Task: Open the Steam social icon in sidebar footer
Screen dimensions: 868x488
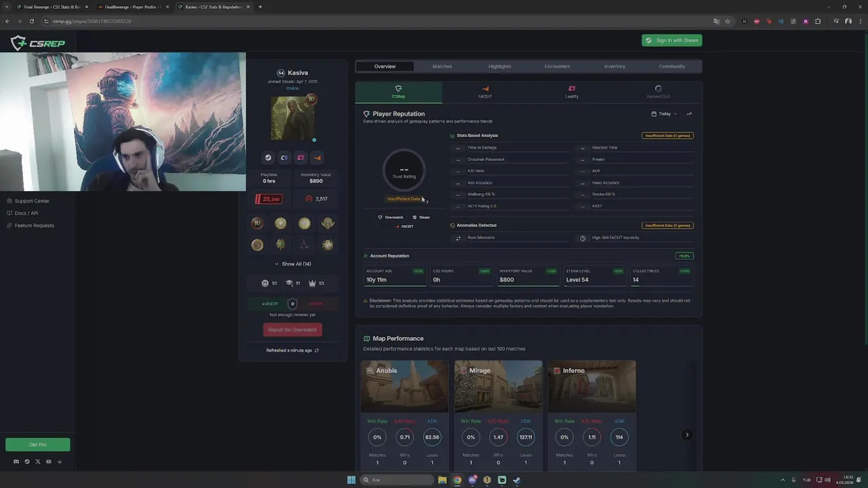Action: pos(27,462)
